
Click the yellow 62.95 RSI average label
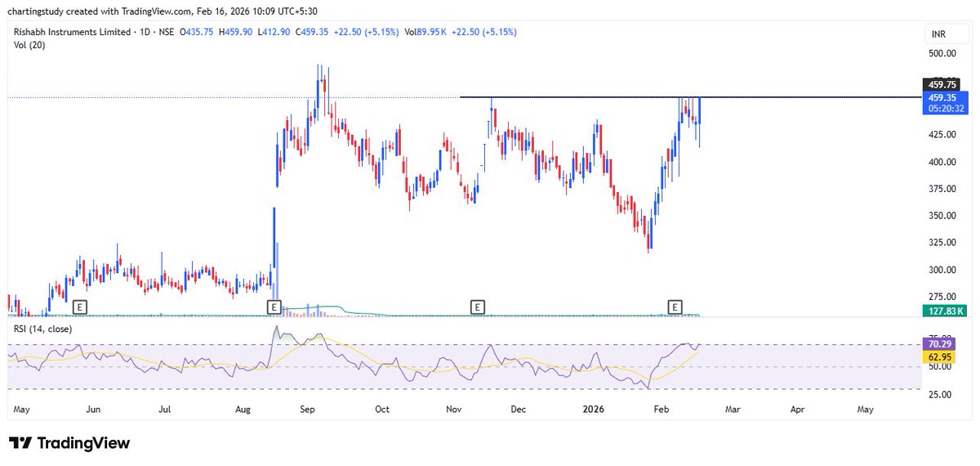click(x=938, y=358)
